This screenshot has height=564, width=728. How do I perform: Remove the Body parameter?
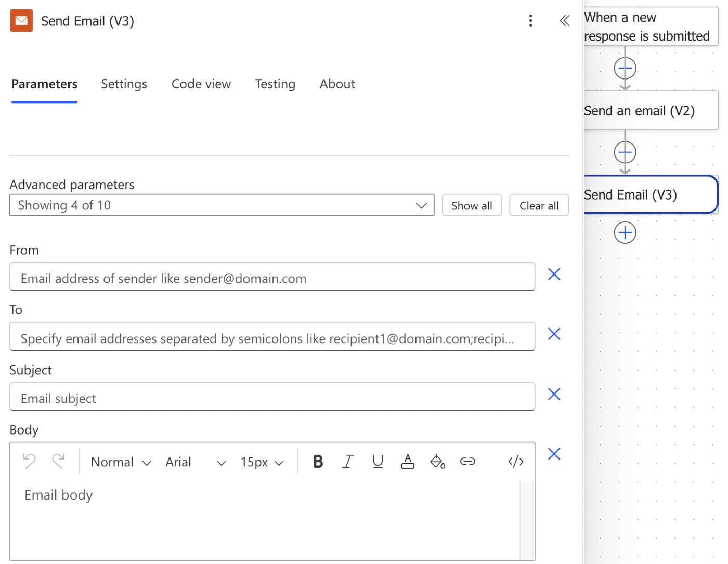[x=554, y=454]
